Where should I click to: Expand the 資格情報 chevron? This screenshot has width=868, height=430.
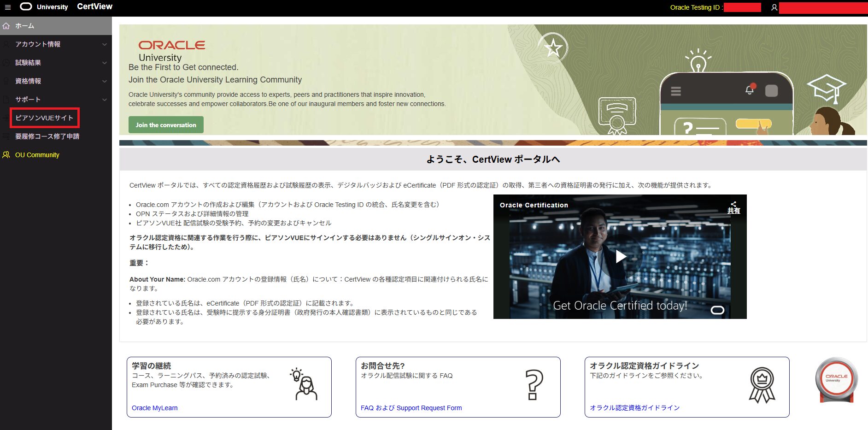click(x=105, y=81)
